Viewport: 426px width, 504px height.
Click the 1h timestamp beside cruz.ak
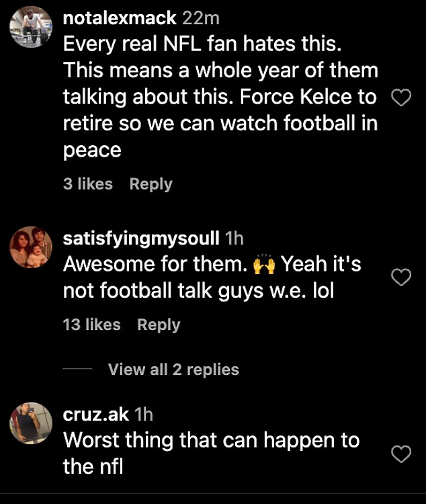click(x=144, y=415)
